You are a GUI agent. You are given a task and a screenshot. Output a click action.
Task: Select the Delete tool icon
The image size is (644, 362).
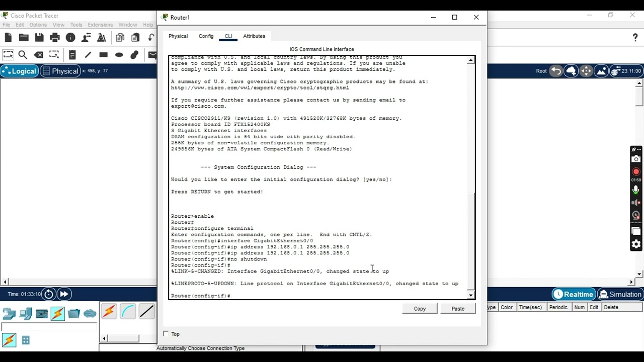pyautogui.click(x=38, y=55)
